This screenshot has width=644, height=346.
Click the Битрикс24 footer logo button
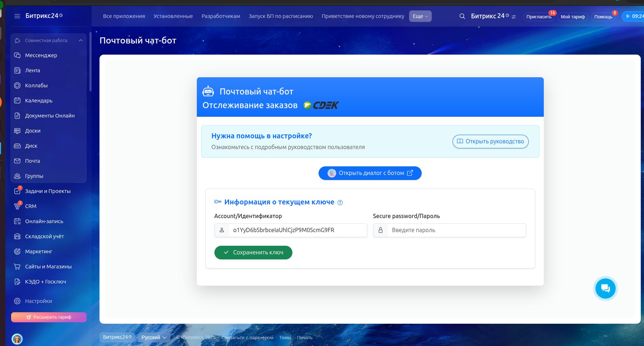pos(117,337)
